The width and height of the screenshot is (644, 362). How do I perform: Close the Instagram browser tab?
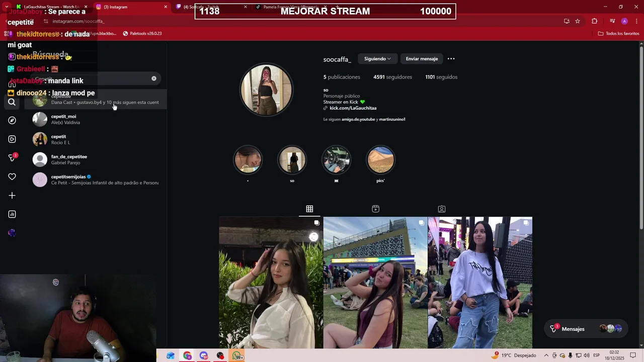(x=166, y=7)
